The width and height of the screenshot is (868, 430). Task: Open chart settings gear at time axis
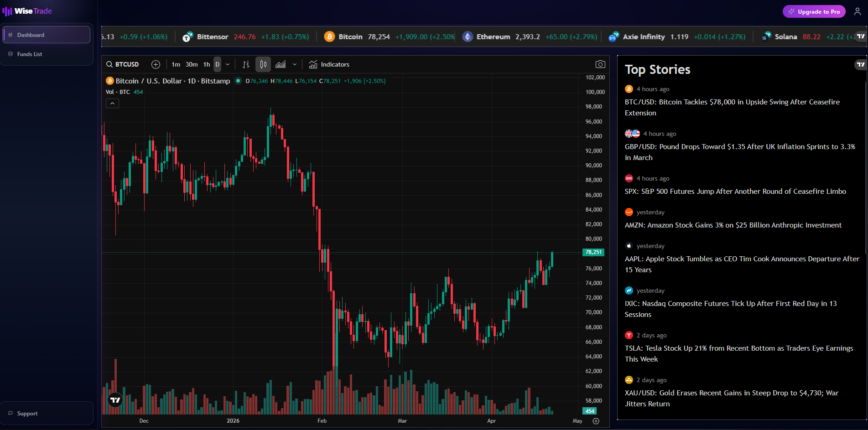pos(596,421)
